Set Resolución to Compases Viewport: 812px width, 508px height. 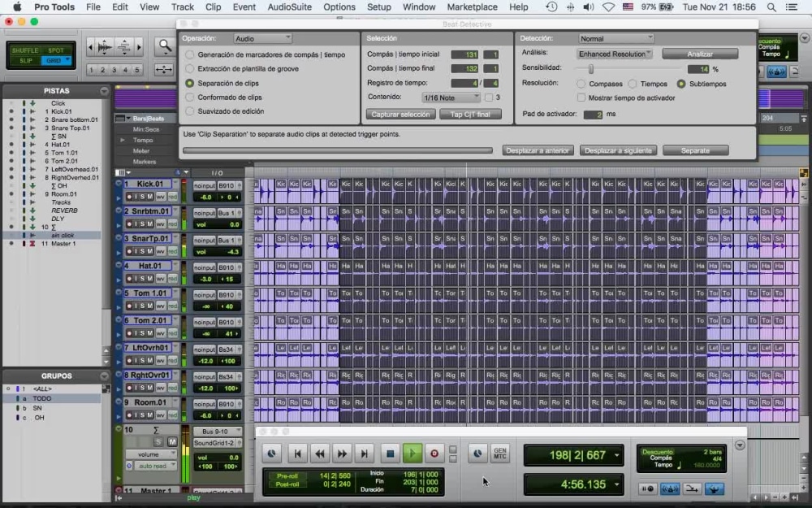(x=581, y=84)
